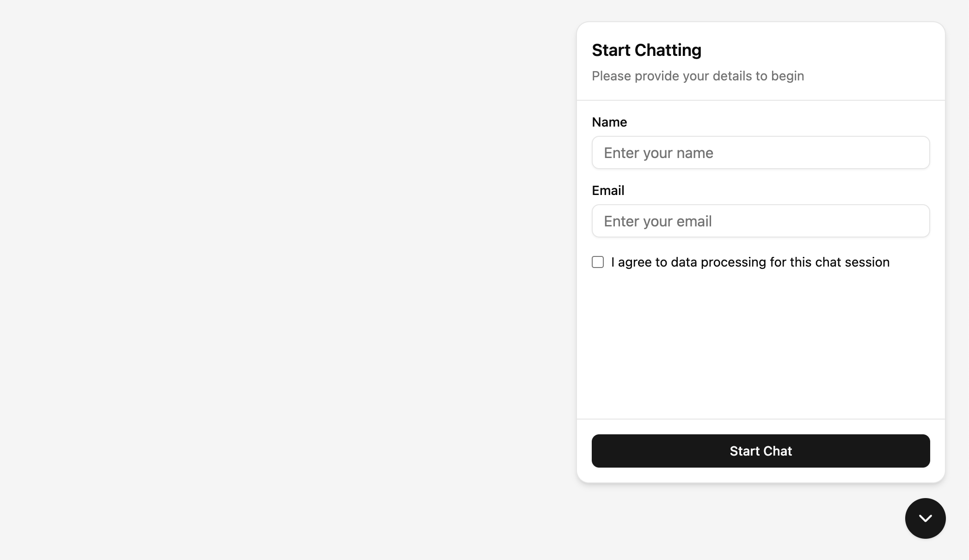Collapse the chat widget using the chevron button
The image size is (969, 560).
point(925,518)
